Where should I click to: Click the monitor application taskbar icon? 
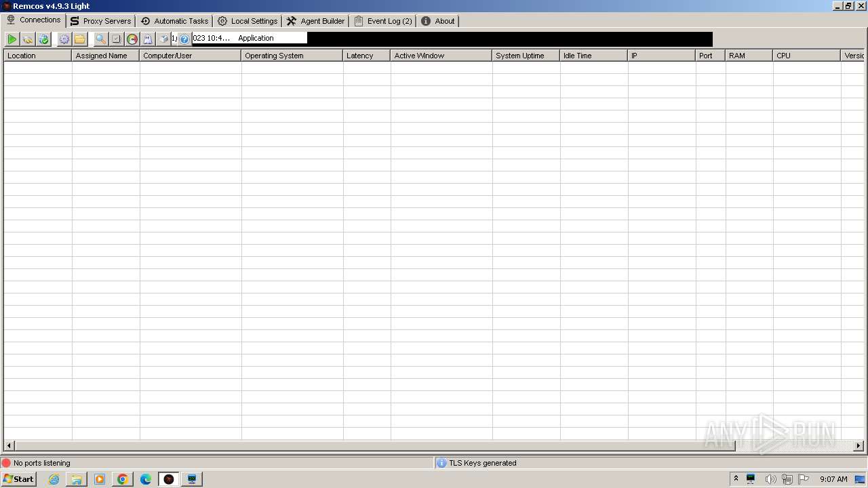(x=192, y=479)
